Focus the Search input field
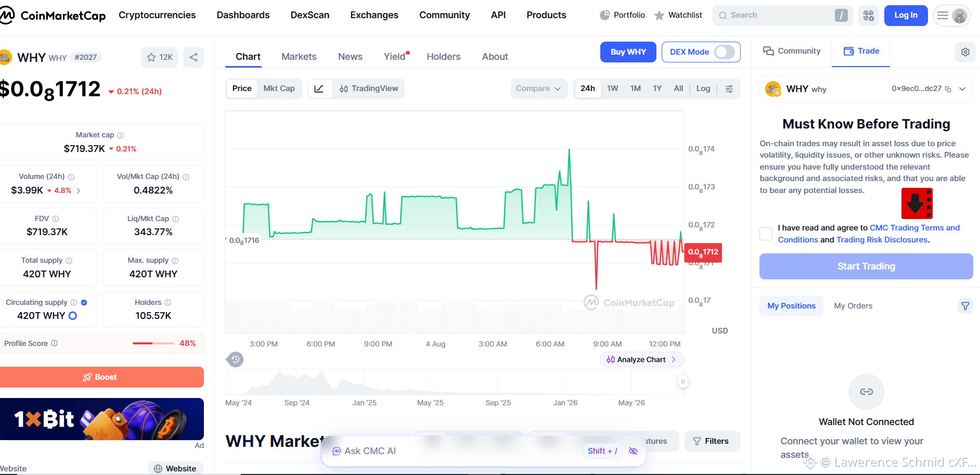 click(x=783, y=16)
